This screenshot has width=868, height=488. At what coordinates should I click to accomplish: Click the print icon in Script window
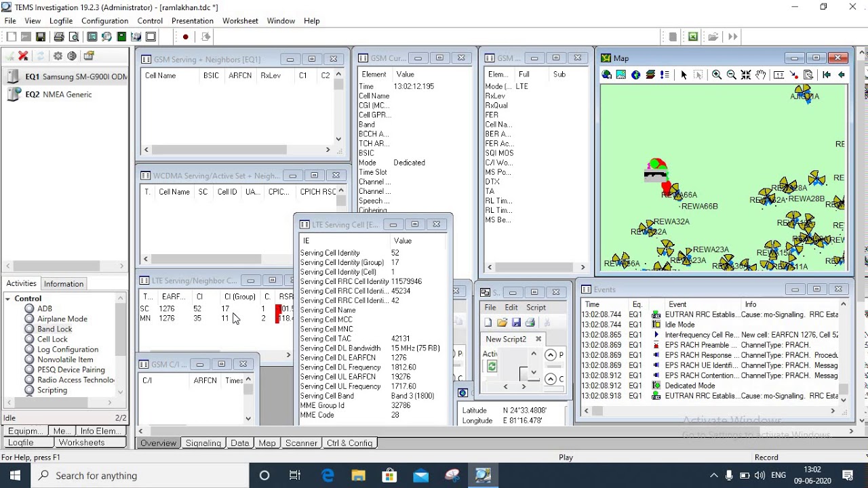(x=530, y=323)
